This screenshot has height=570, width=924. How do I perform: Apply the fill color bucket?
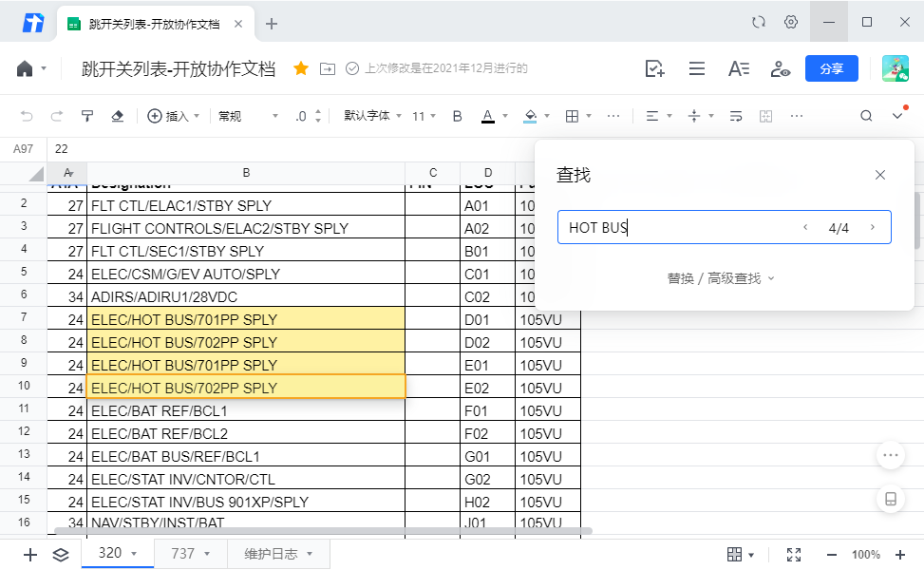(x=530, y=116)
